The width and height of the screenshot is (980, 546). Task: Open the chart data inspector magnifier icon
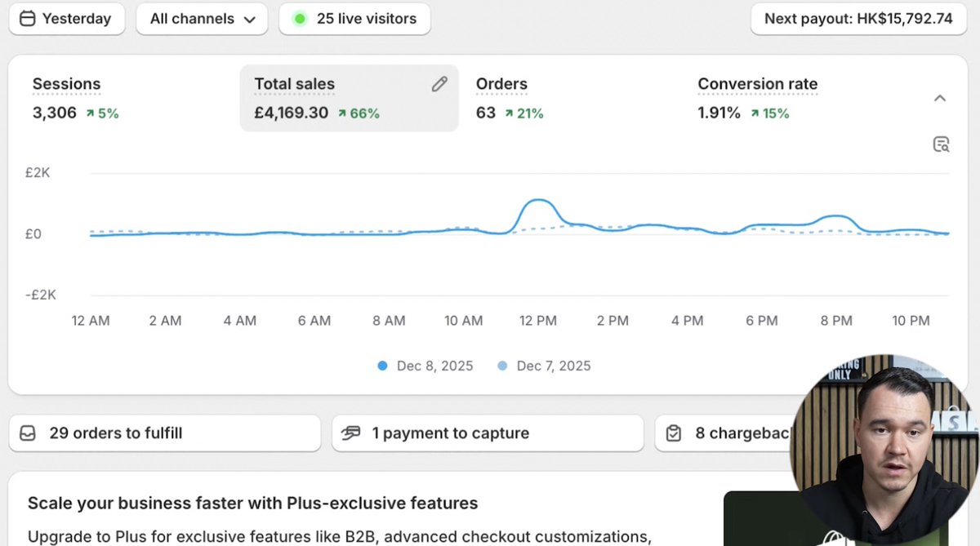(942, 144)
